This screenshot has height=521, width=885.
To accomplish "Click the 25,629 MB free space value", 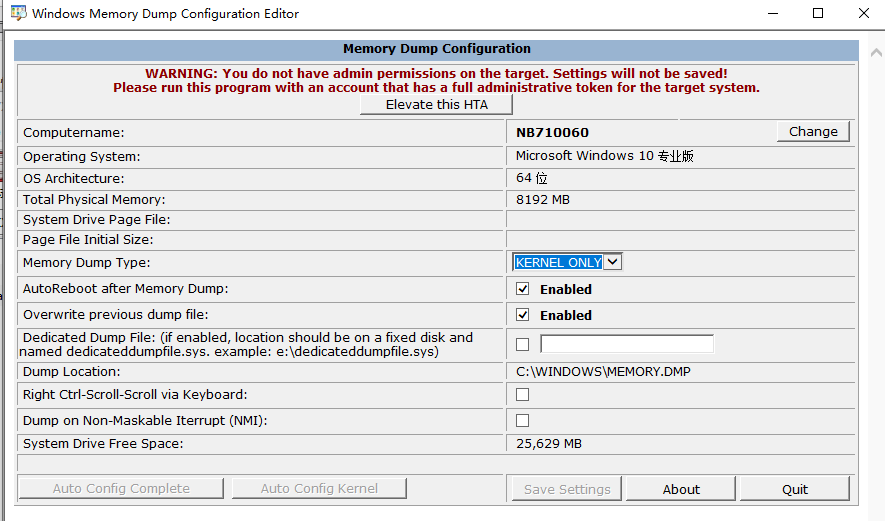I will [549, 444].
